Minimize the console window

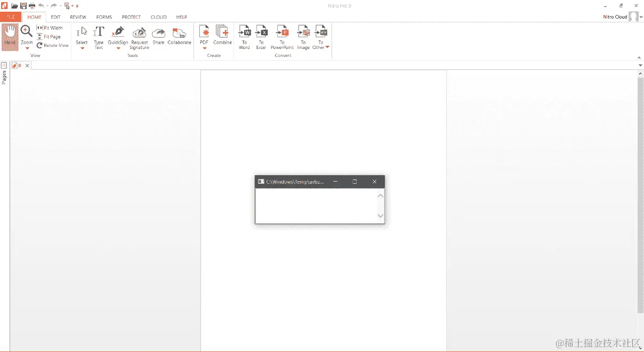(x=335, y=182)
